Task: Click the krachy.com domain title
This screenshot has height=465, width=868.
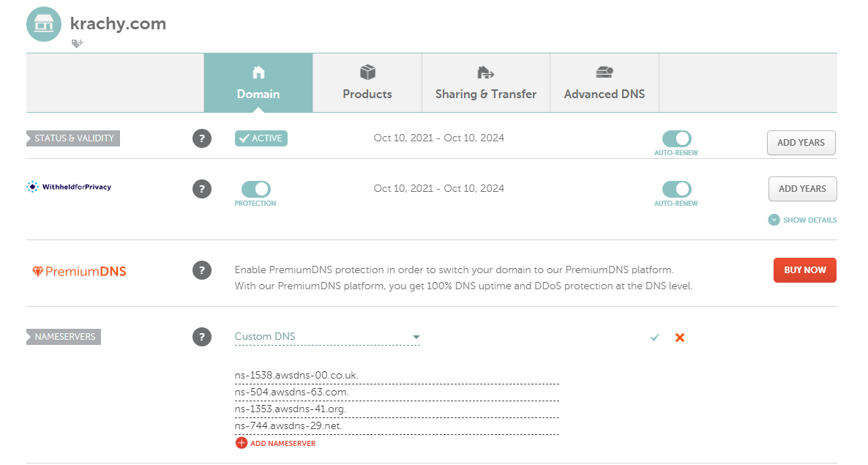Action: (118, 24)
